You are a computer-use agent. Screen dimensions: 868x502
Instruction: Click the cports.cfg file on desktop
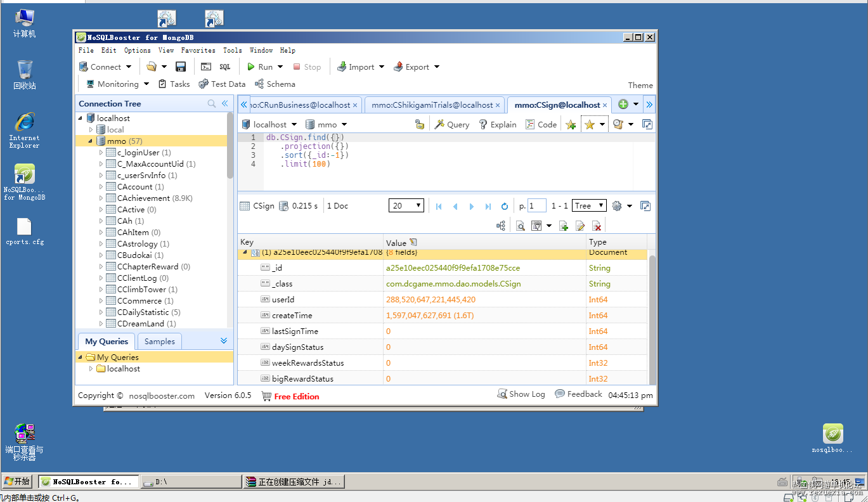point(25,231)
